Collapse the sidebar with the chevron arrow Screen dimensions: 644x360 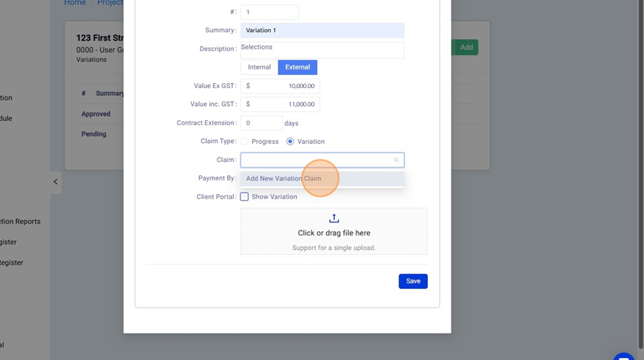pyautogui.click(x=56, y=182)
